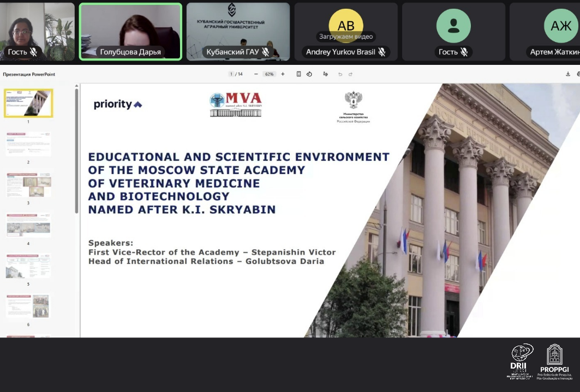Click the MVA academy logo
The width and height of the screenshot is (580, 392).
point(236,105)
